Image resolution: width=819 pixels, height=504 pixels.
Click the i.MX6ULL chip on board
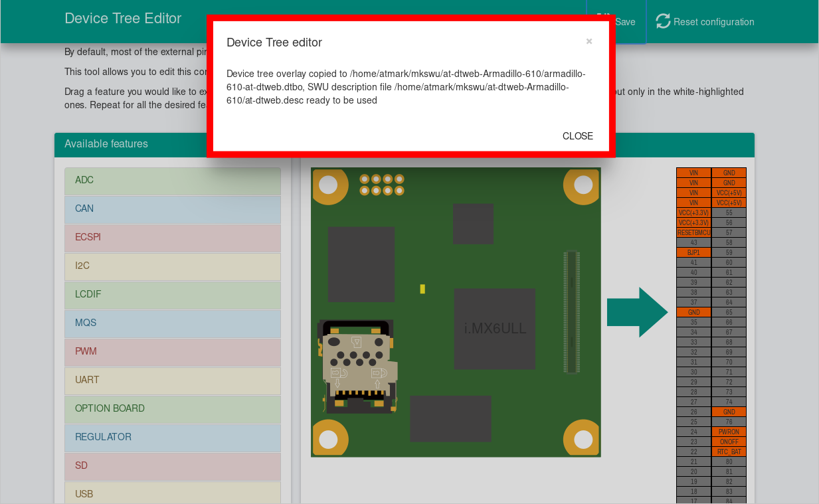coord(494,329)
